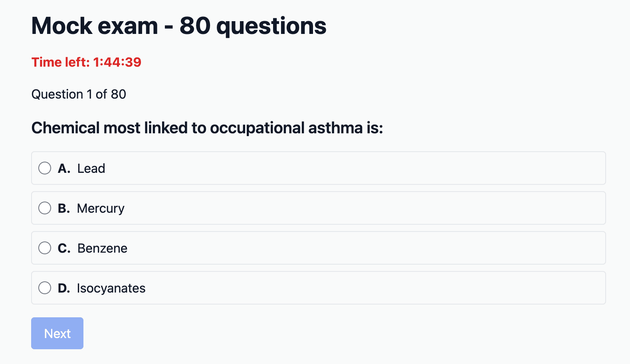Click the red "Time left" countdown timer
This screenshot has height=364, width=630.
[x=86, y=62]
